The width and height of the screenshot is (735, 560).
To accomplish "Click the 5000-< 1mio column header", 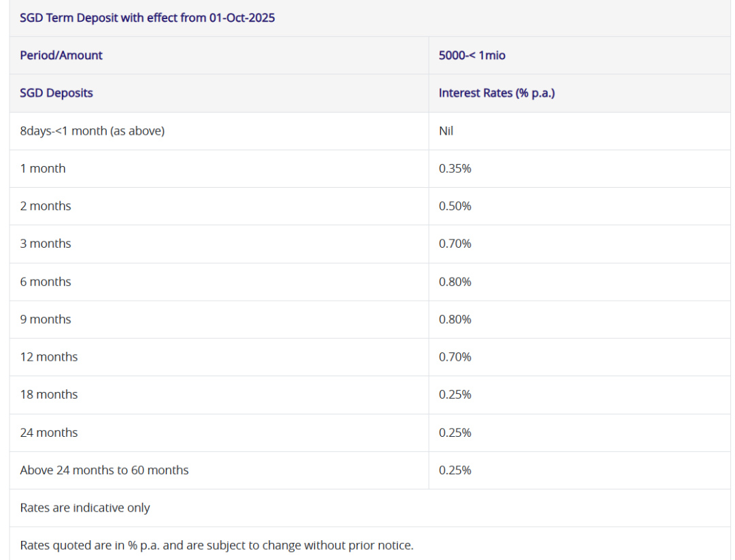I will (472, 55).
